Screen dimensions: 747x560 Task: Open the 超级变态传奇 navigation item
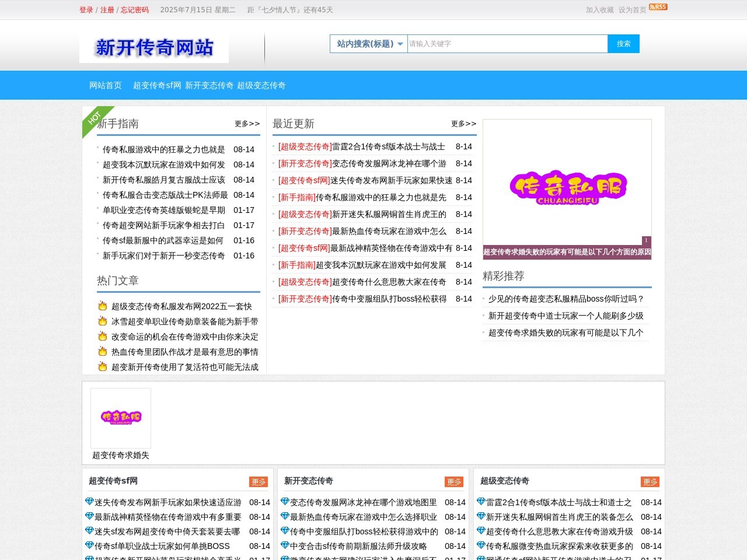261,85
